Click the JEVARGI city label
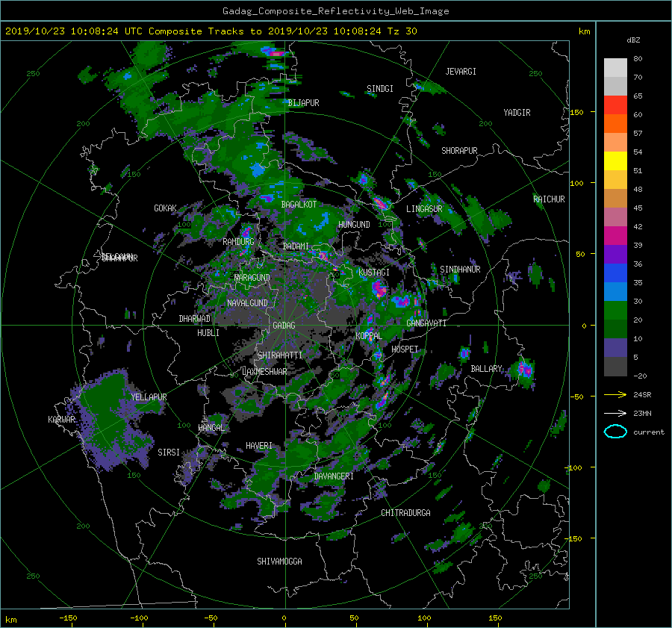 click(461, 72)
